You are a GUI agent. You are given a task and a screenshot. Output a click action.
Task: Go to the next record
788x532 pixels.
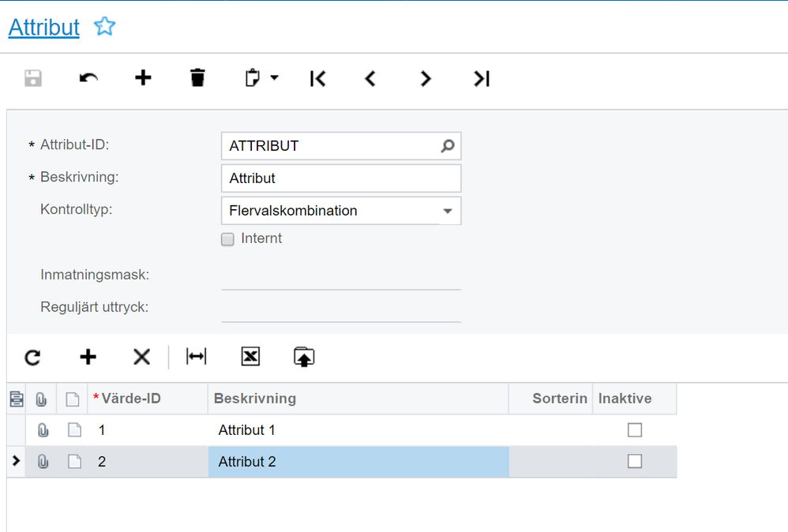(426, 78)
